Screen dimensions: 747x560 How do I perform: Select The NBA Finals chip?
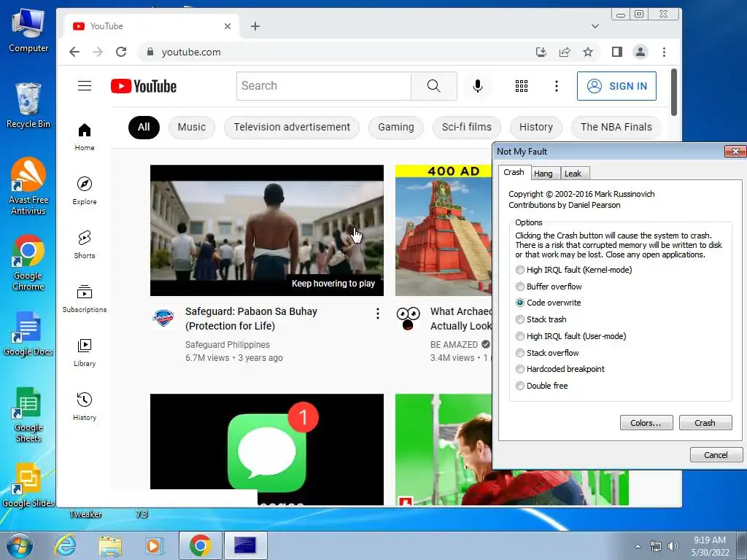616,127
